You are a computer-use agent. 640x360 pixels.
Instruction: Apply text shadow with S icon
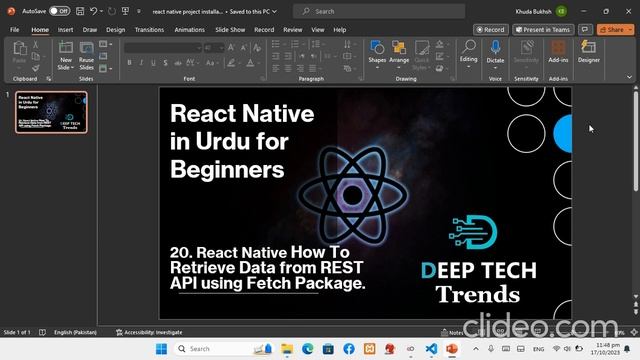[165, 63]
